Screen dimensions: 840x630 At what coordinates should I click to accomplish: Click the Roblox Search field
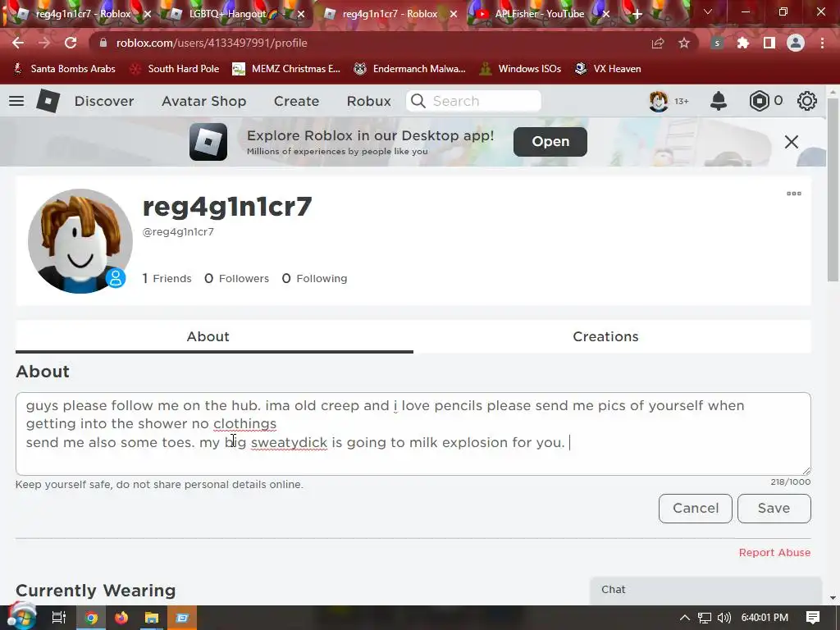point(473,101)
